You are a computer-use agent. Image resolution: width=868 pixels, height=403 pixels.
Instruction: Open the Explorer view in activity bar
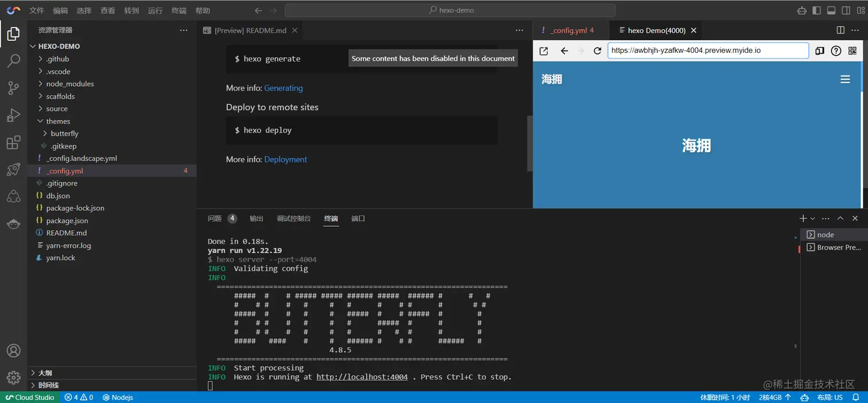click(x=13, y=34)
